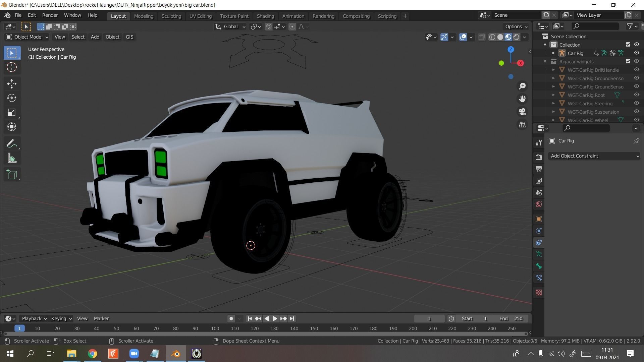Hide the WGT-CarRig.DriftHandle widget

[x=636, y=70]
